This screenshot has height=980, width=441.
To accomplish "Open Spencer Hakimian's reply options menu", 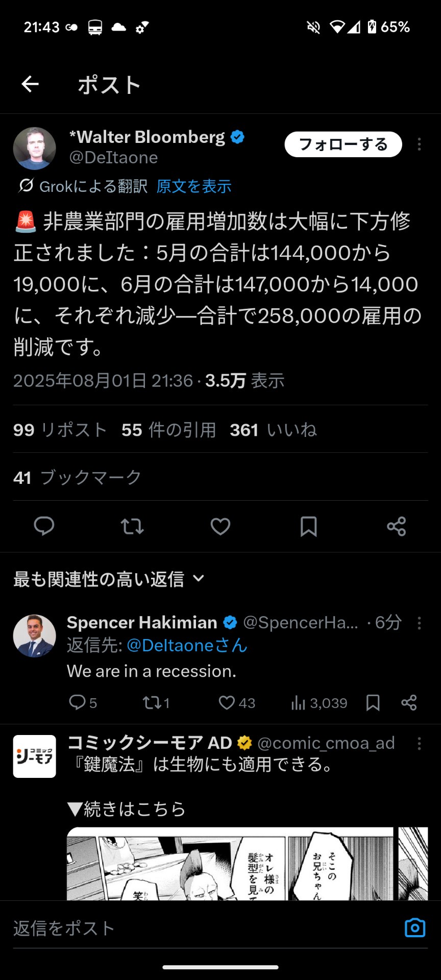I will pos(419,623).
